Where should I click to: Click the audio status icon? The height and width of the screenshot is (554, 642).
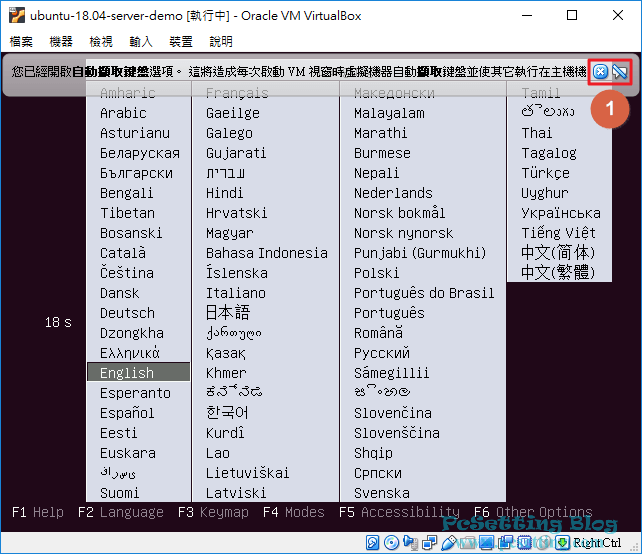409,542
